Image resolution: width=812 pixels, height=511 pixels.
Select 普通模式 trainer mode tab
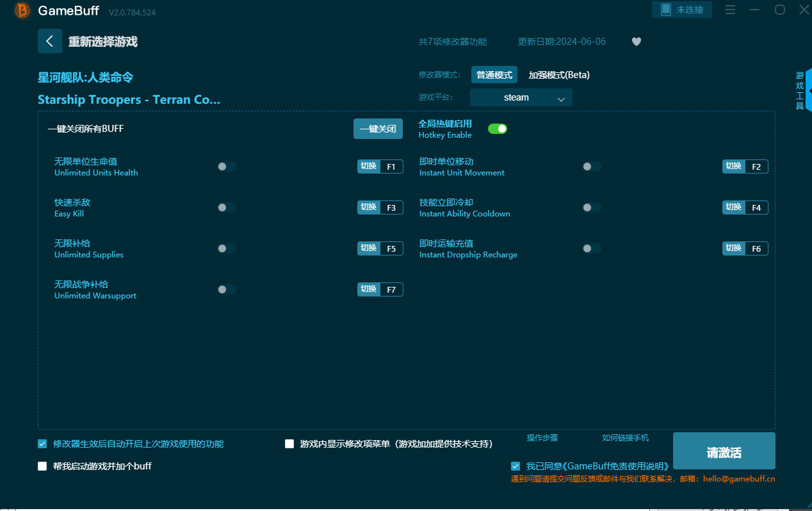coord(494,75)
